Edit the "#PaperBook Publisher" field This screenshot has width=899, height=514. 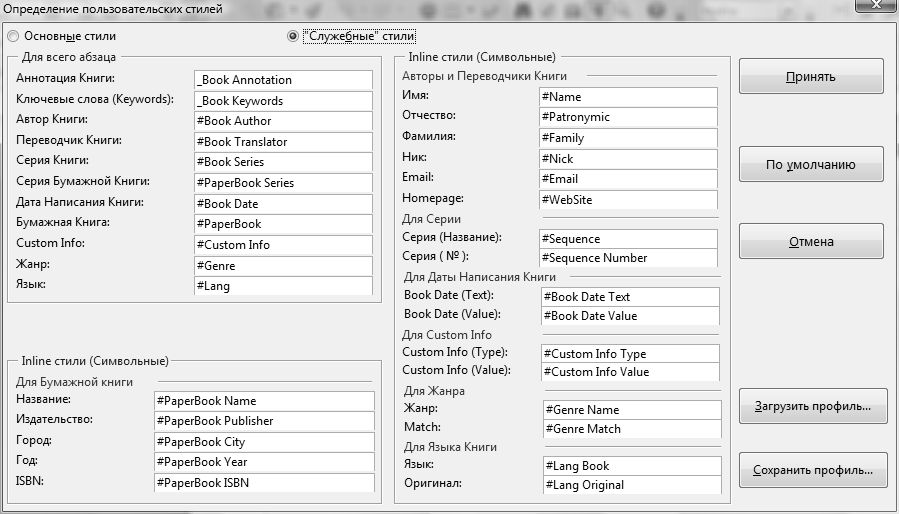pos(264,421)
